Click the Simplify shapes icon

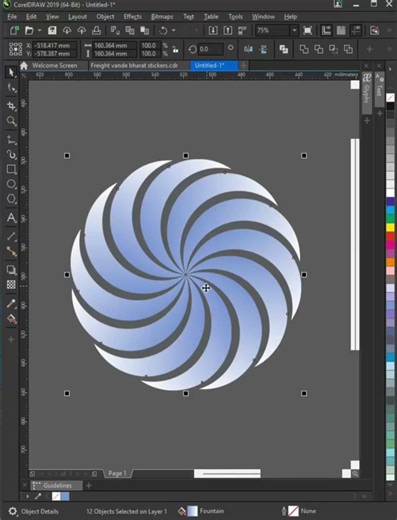tap(348, 49)
